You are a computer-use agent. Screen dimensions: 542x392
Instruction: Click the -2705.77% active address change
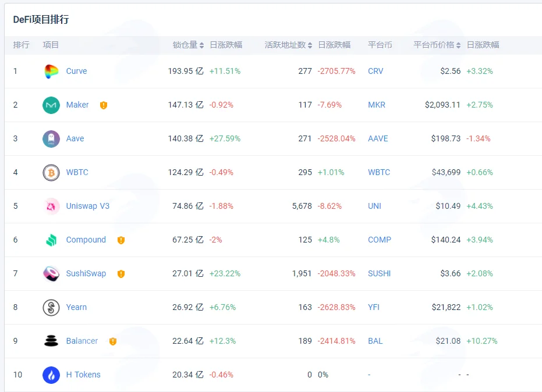(336, 71)
